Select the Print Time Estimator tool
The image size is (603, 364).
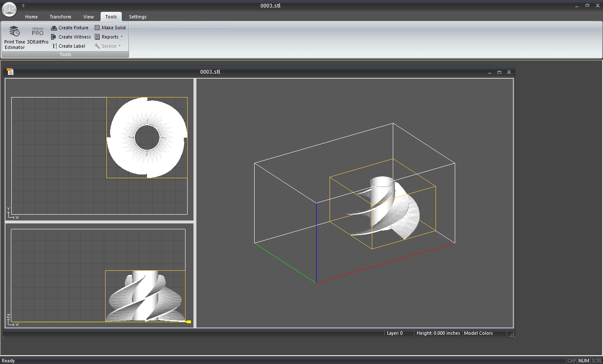[x=14, y=36]
